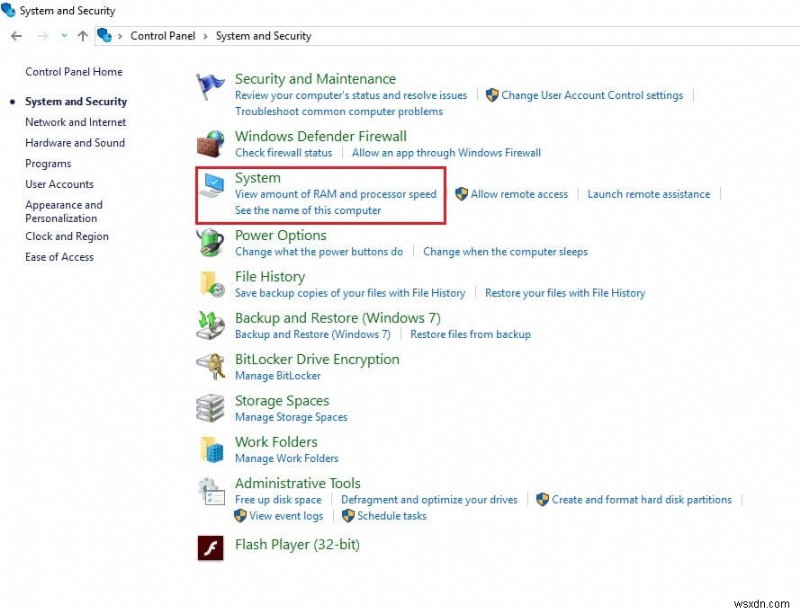Image resolution: width=800 pixels, height=613 pixels.
Task: Open Change when the computer sleeps
Action: pyautogui.click(x=505, y=252)
